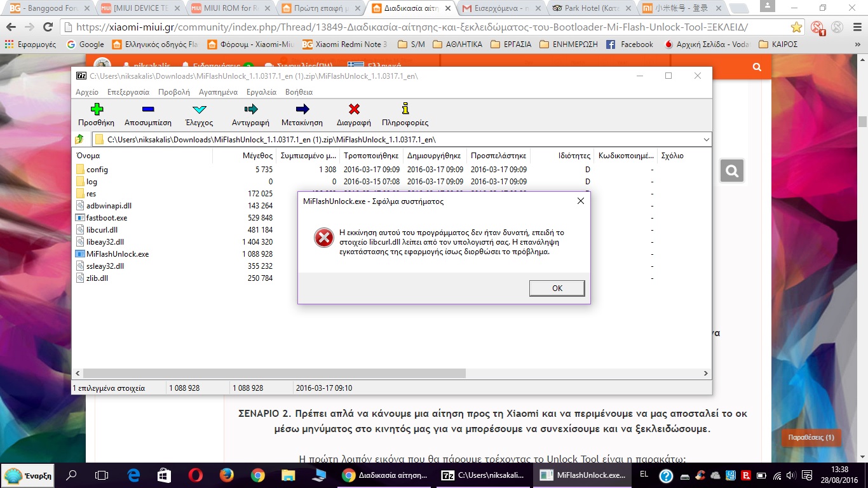Sort the file list by the Όνομα column

coord(143,156)
